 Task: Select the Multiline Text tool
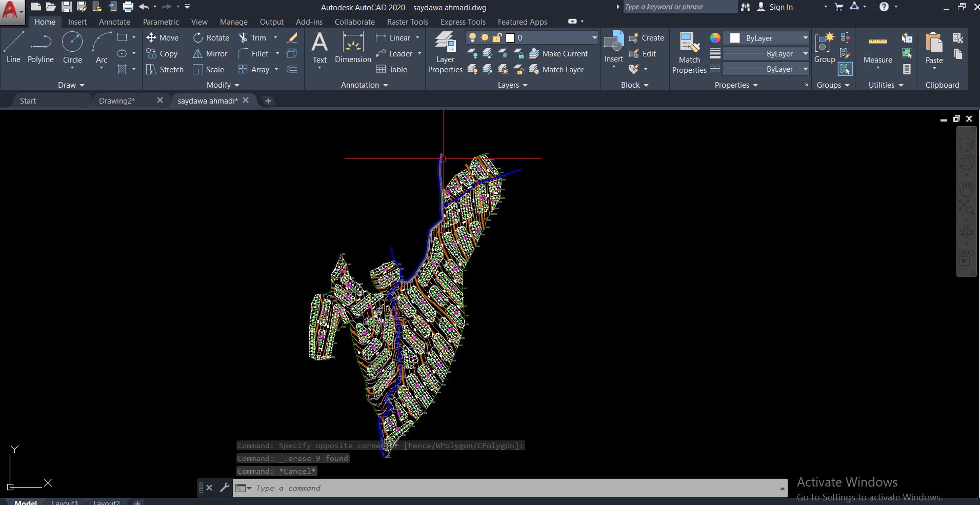point(319,47)
